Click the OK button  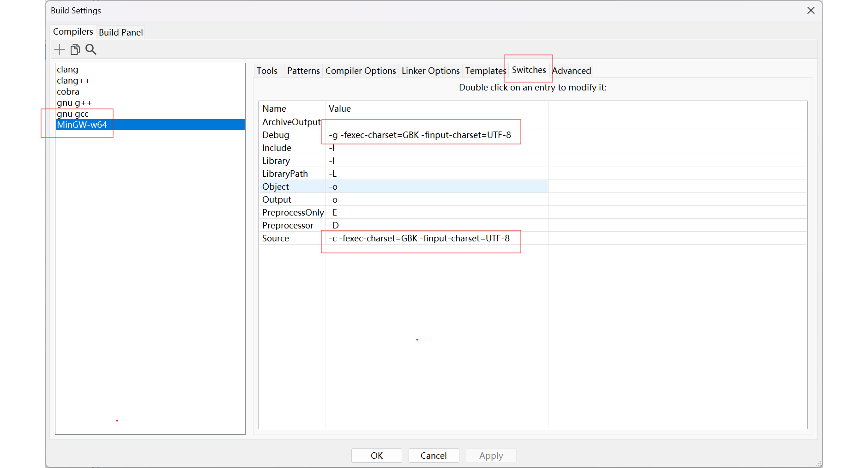click(377, 456)
